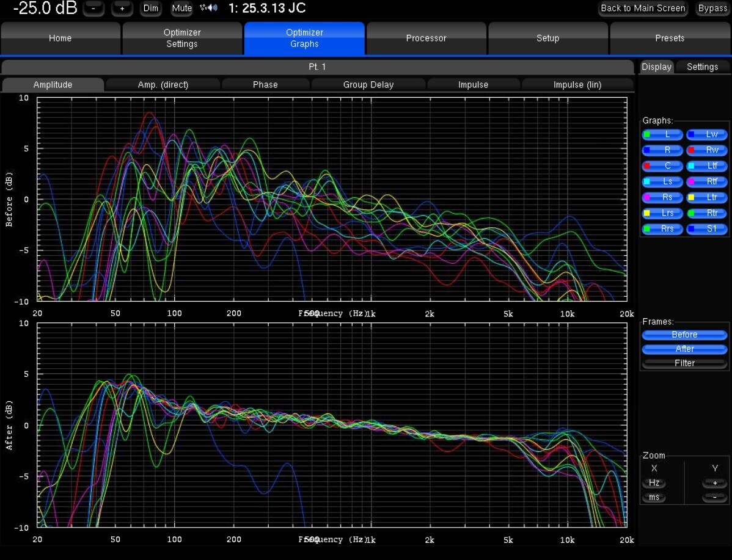
Task: Switch to the Group Delay tab
Action: [x=368, y=85]
